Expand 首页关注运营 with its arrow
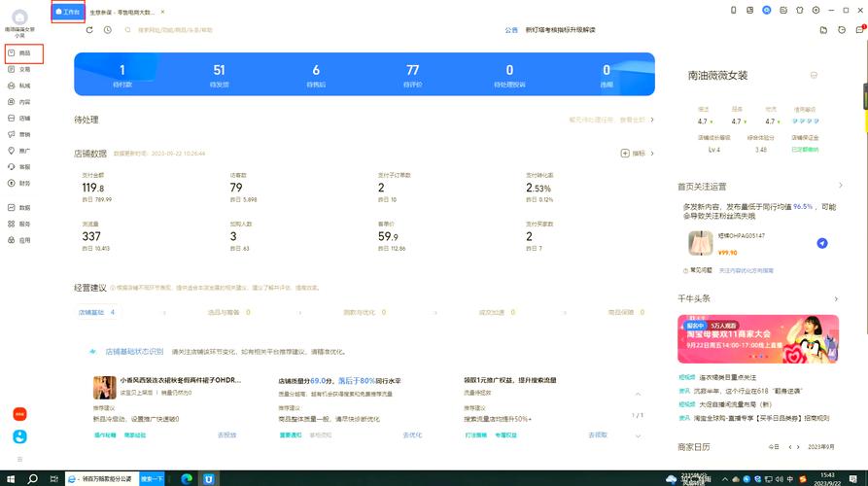This screenshot has width=868, height=486. [841, 186]
